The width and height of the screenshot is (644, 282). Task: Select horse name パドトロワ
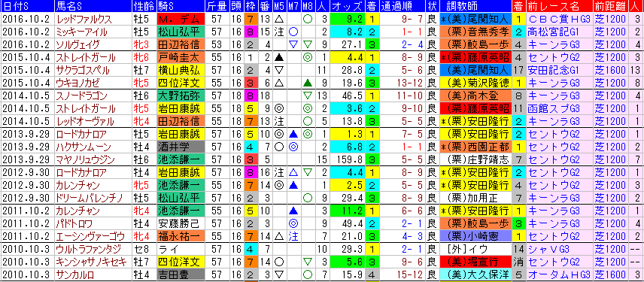[x=74, y=224]
